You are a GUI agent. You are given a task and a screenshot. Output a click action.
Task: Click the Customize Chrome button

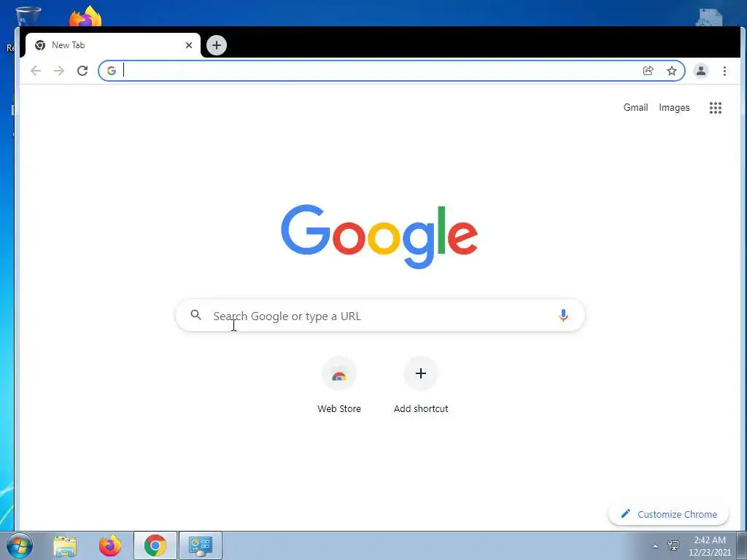pyautogui.click(x=668, y=514)
